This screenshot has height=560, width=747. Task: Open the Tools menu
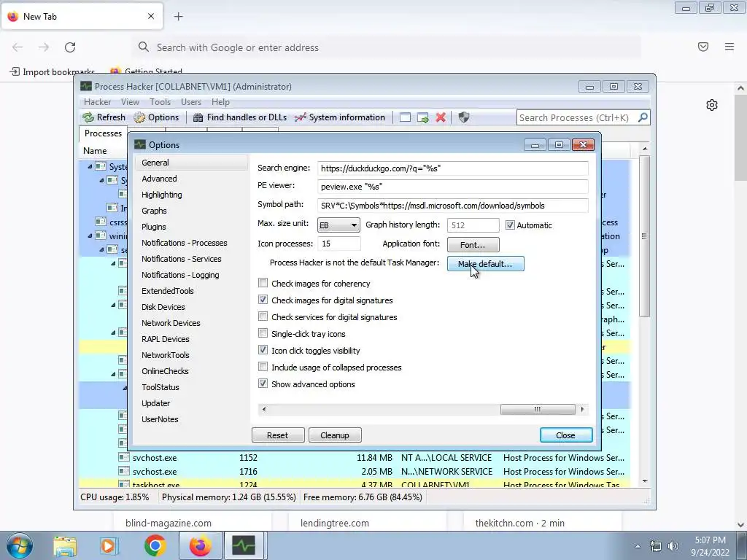click(x=160, y=102)
